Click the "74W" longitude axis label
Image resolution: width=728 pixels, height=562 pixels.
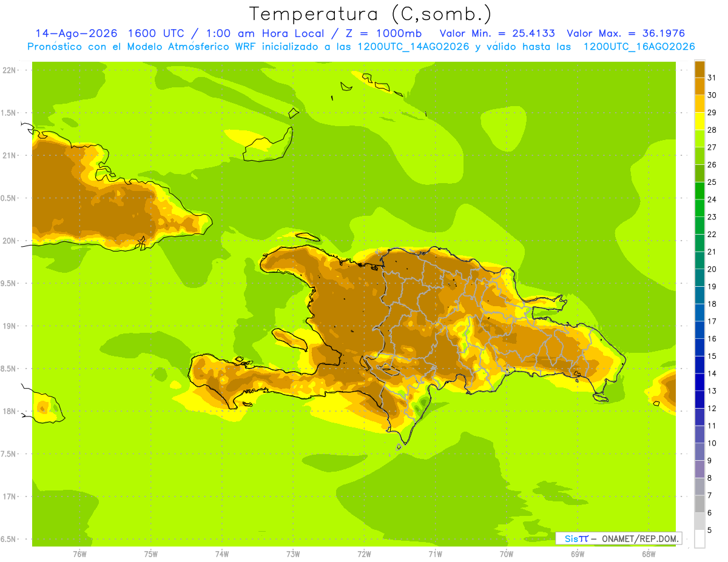tap(222, 554)
